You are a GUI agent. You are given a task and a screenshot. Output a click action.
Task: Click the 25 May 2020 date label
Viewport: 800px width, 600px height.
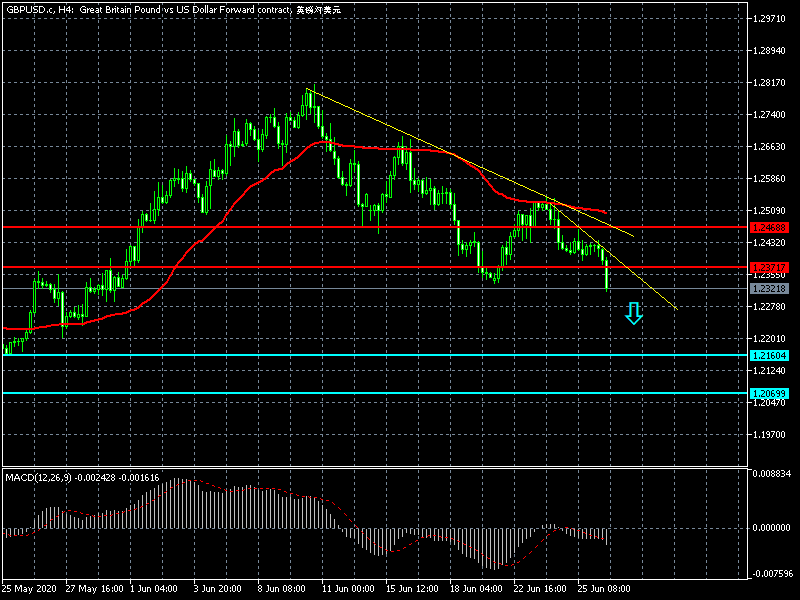pos(30,589)
